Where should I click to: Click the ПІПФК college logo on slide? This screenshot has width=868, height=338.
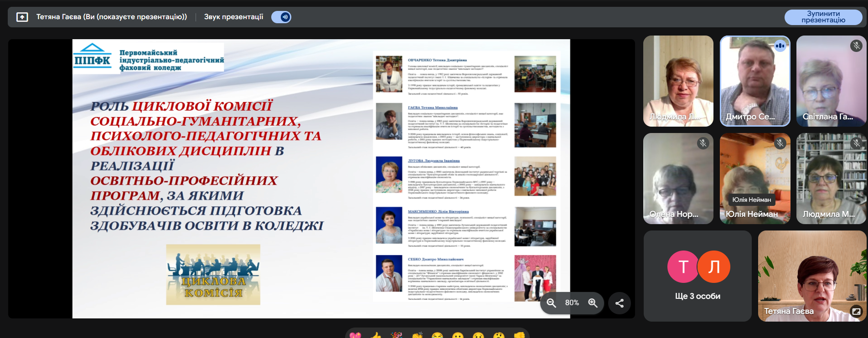pos(93,56)
